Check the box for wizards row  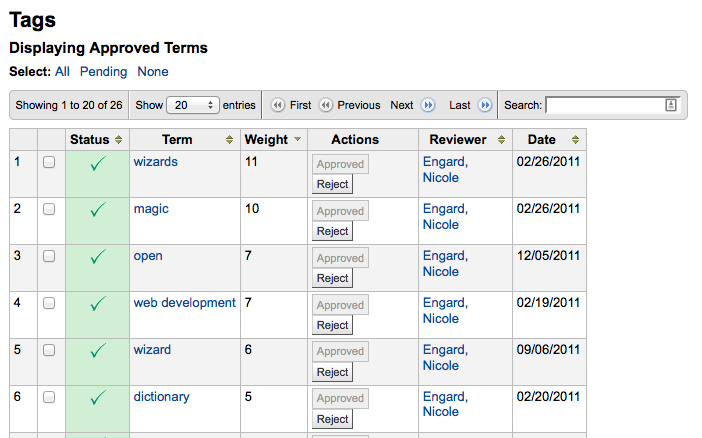(49, 163)
